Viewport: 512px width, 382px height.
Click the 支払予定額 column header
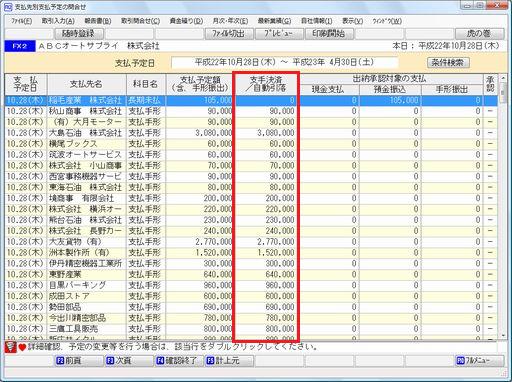coord(199,84)
